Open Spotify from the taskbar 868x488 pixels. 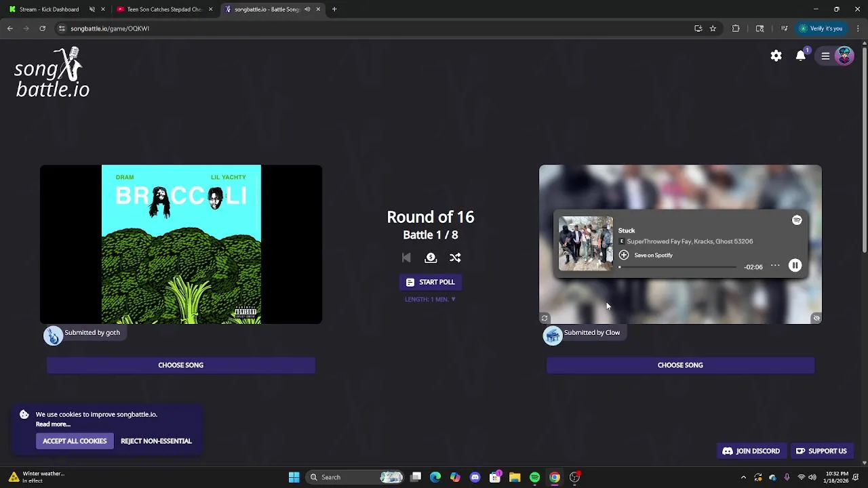[535, 477]
